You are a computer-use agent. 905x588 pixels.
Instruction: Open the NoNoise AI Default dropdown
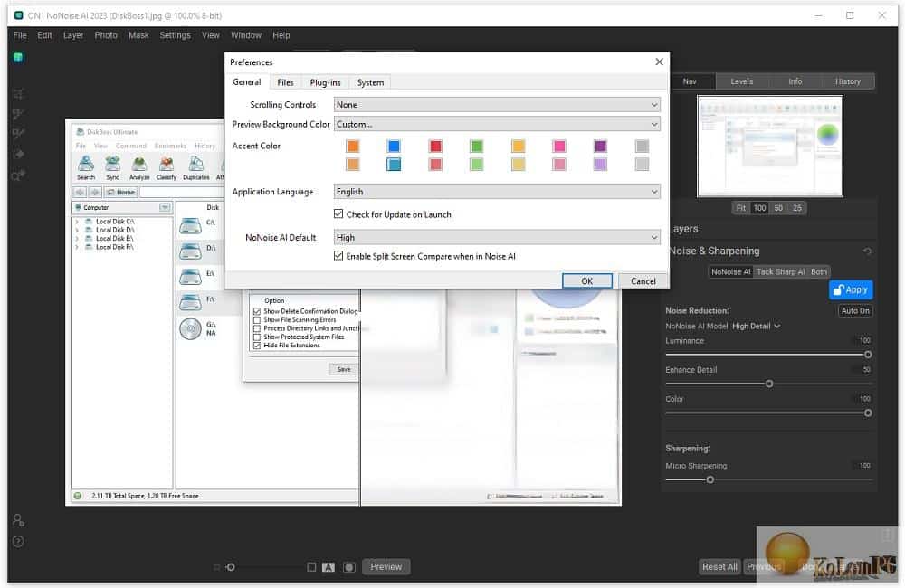tap(497, 237)
